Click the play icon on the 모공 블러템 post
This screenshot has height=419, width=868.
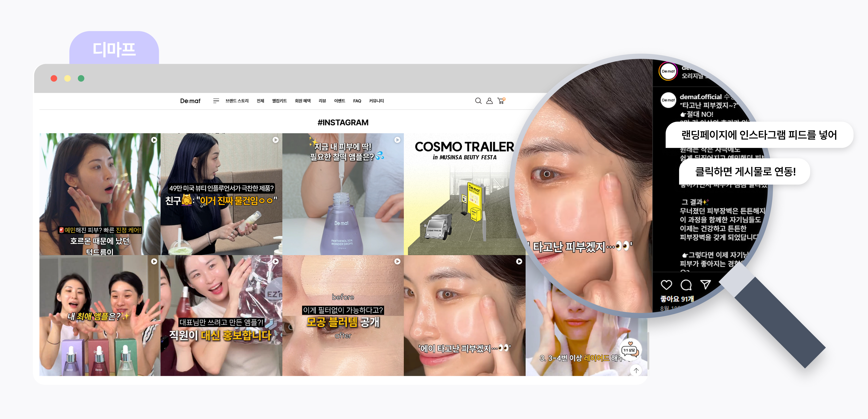pyautogui.click(x=397, y=261)
